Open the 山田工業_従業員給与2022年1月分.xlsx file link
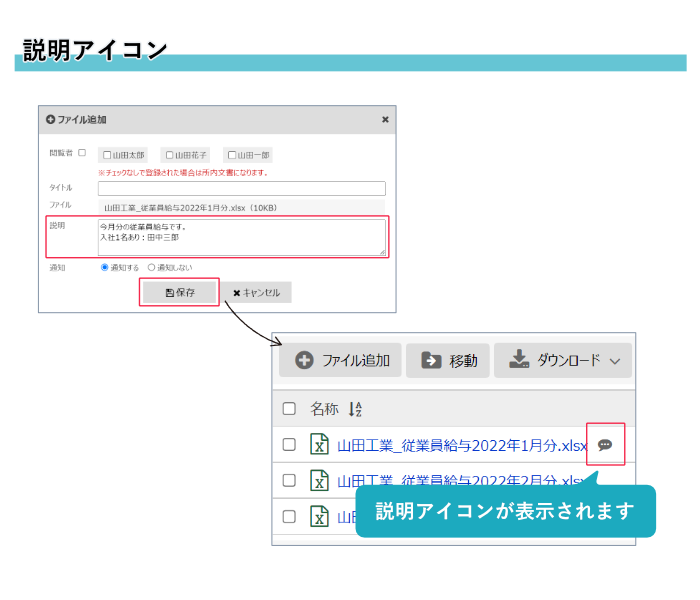 point(461,445)
